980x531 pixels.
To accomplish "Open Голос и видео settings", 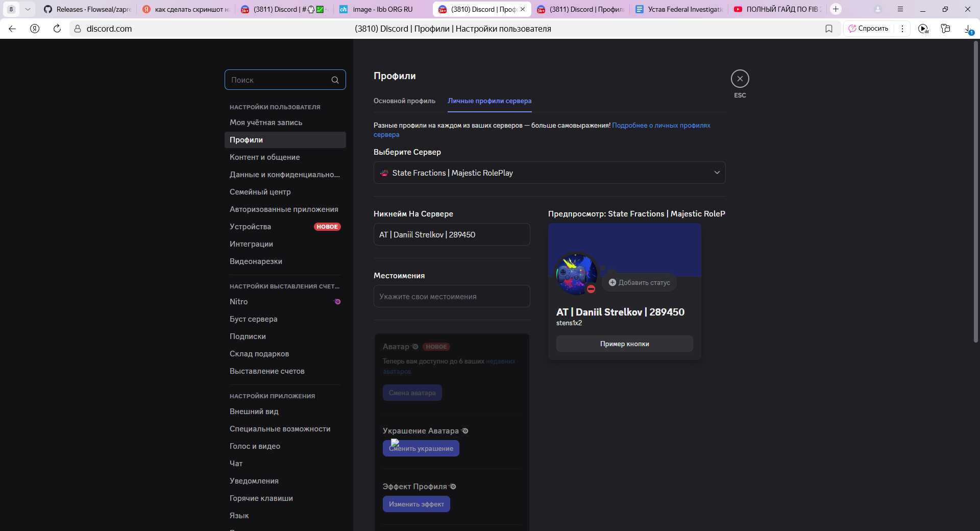I will click(x=285, y=446).
